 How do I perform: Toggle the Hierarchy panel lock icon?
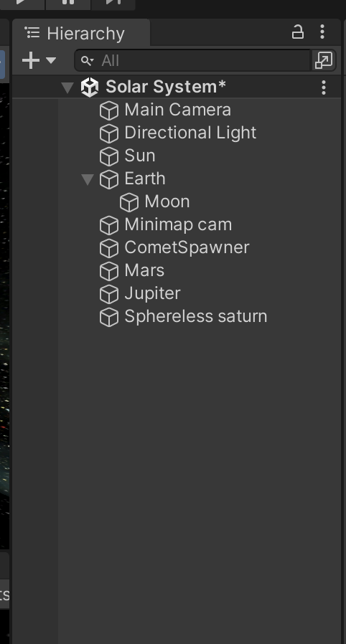click(x=297, y=32)
